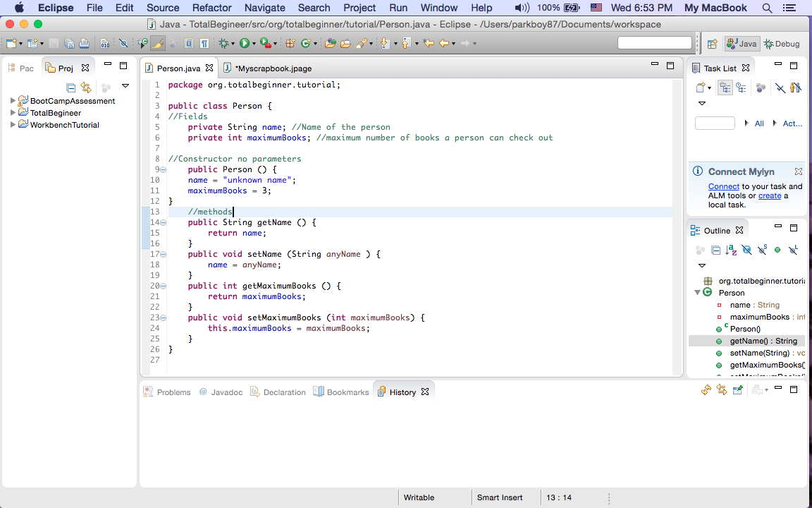Expand the TotalBegineer project
The image size is (812, 508).
(13, 112)
